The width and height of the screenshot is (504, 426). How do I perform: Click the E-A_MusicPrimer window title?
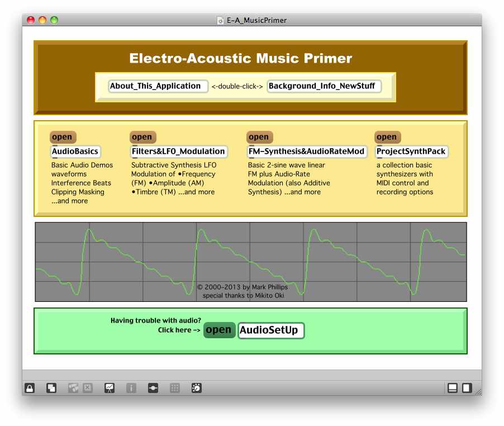pos(256,21)
